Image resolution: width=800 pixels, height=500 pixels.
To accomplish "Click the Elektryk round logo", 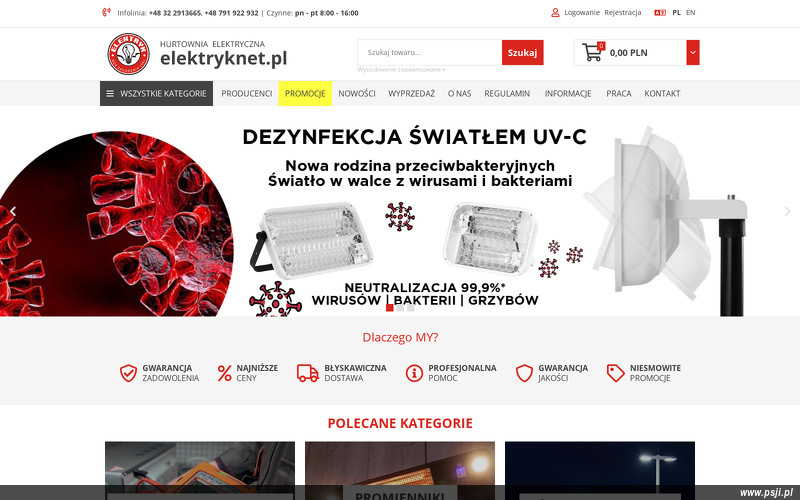I will click(129, 54).
